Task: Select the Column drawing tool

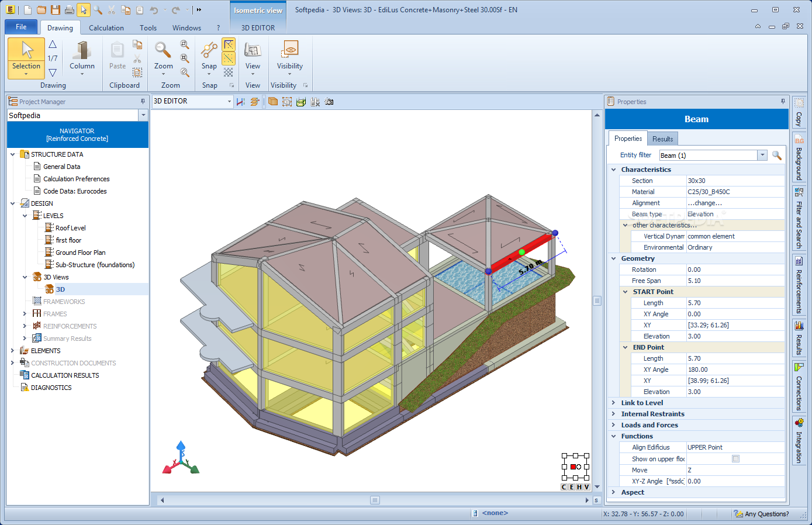Action: tap(82, 58)
